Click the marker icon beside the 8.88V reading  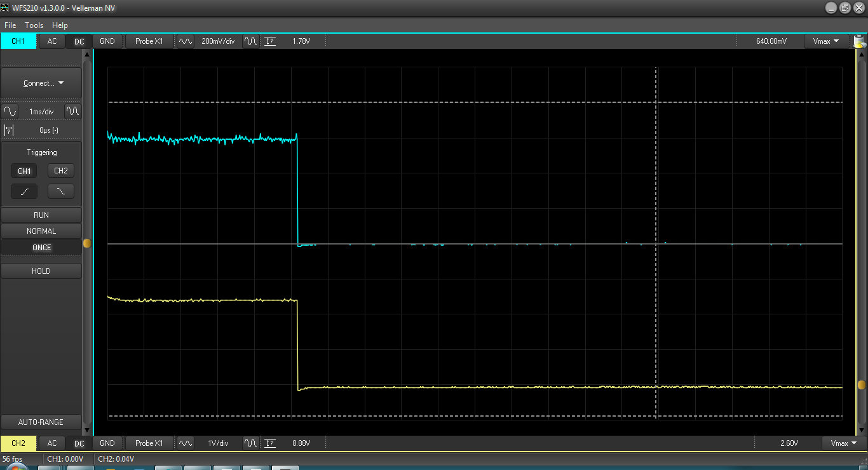[x=270, y=443]
